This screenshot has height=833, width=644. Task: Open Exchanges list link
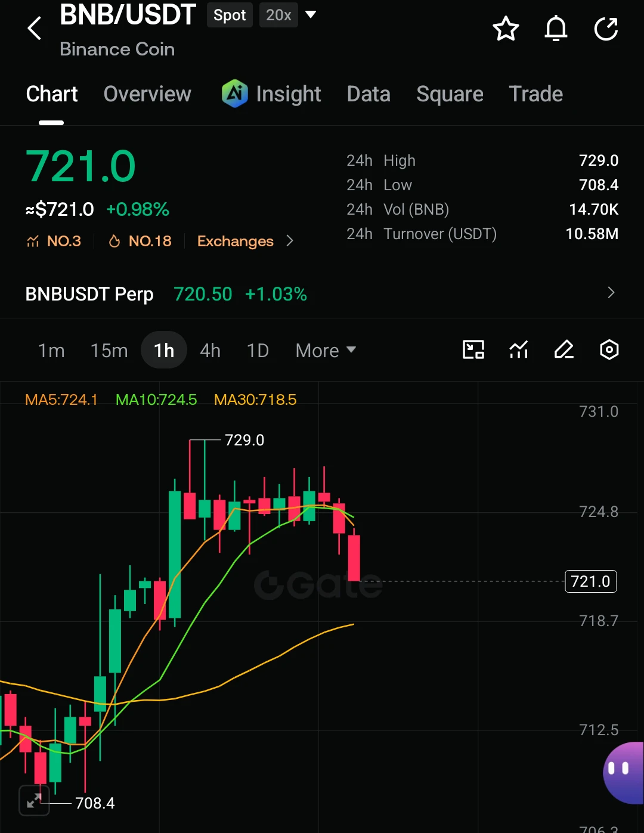coord(236,241)
